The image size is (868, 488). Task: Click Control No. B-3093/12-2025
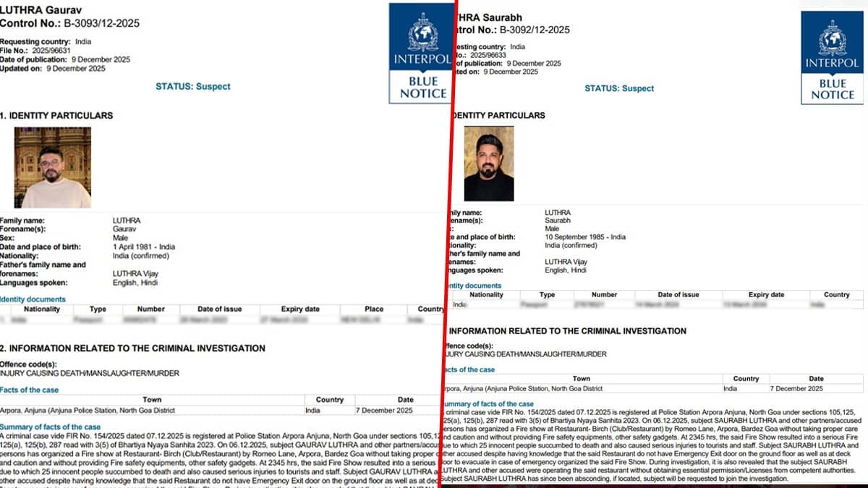click(69, 23)
